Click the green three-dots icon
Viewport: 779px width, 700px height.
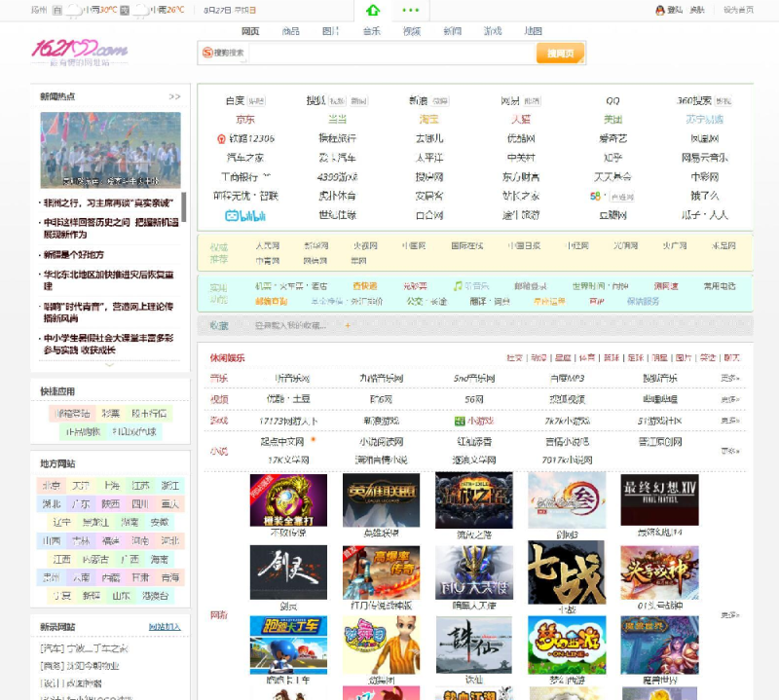pos(410,10)
